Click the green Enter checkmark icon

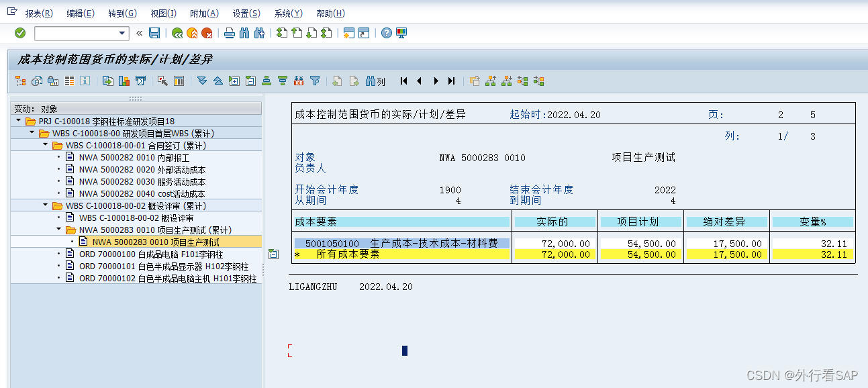pyautogui.click(x=20, y=33)
